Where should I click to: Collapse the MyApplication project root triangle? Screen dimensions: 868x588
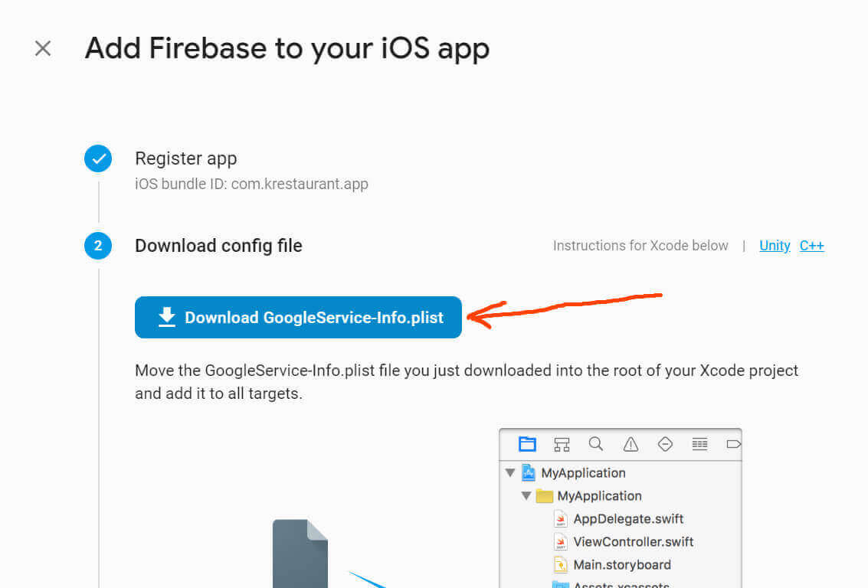click(x=510, y=473)
